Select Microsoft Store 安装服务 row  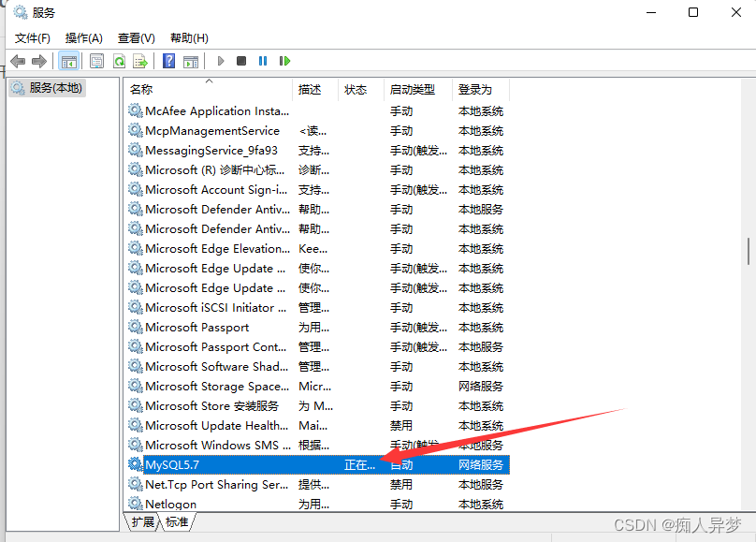pos(318,406)
